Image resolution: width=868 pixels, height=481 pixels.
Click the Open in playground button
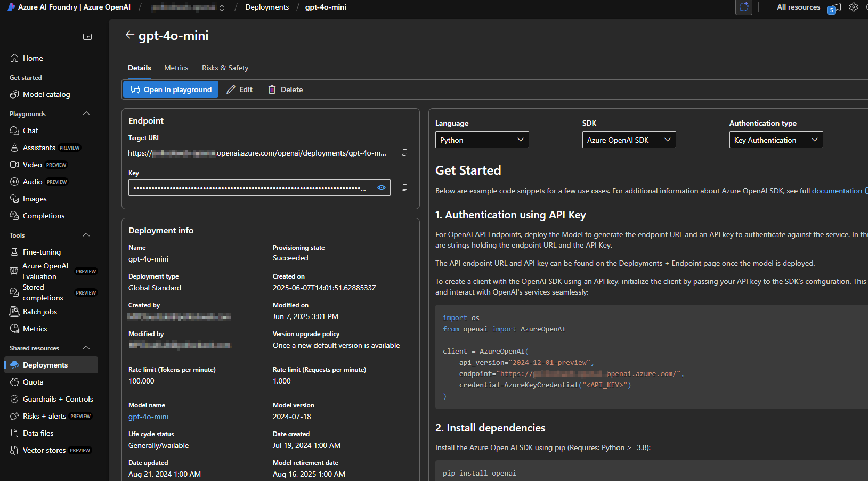coord(171,89)
